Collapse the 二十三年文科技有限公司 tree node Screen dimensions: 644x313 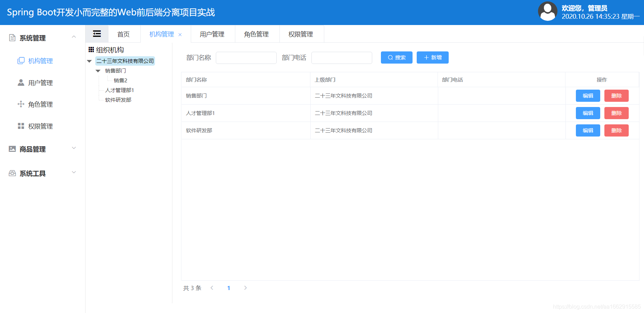coord(89,61)
